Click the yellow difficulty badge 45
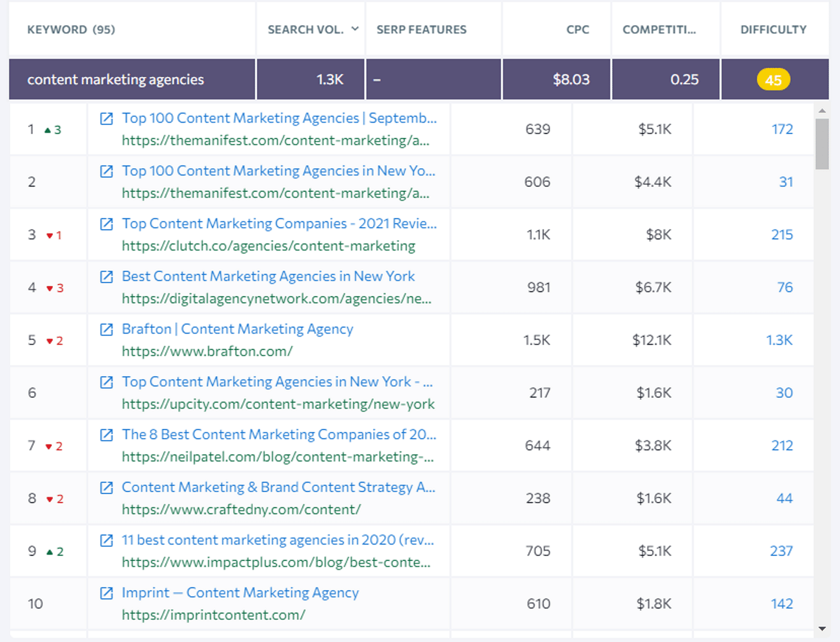 pos(773,80)
